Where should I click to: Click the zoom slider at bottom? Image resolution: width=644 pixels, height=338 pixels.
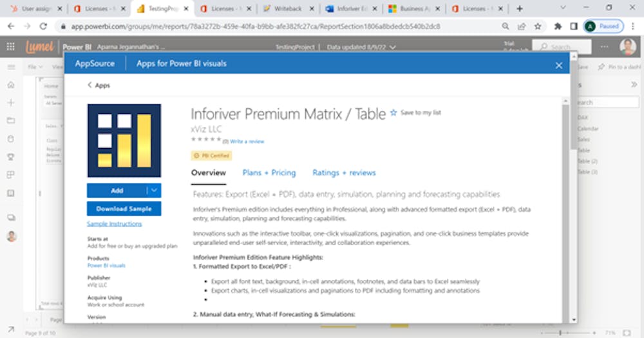tap(569, 333)
